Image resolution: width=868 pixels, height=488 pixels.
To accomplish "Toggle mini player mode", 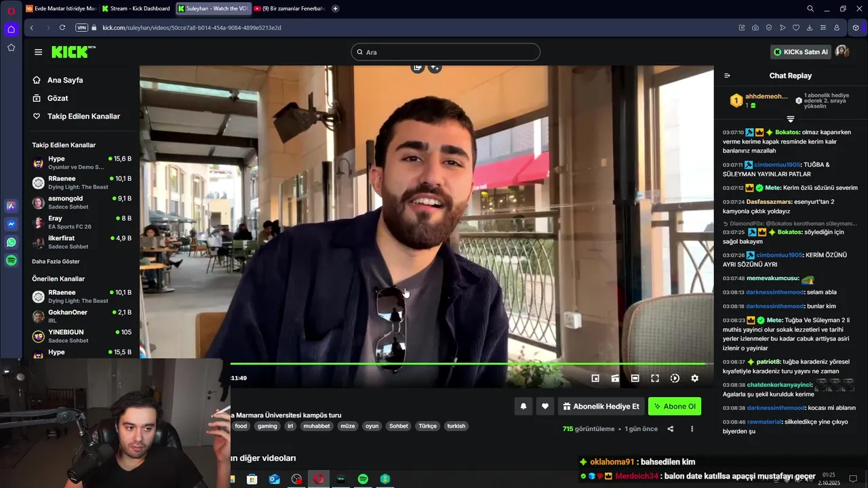I will click(595, 378).
